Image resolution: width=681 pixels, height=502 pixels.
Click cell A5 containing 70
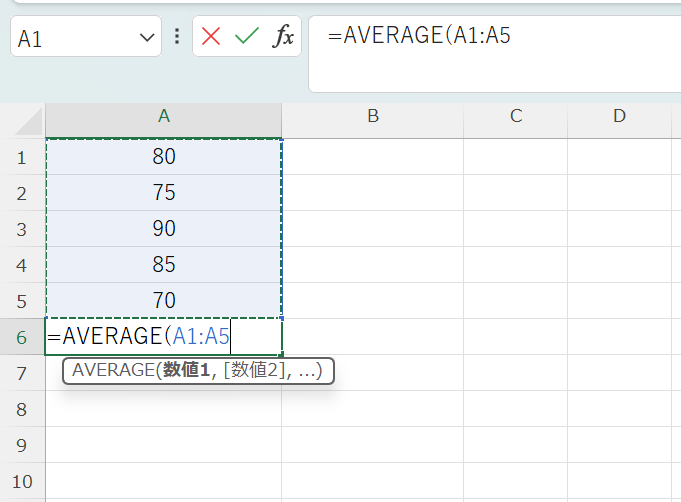(x=164, y=301)
